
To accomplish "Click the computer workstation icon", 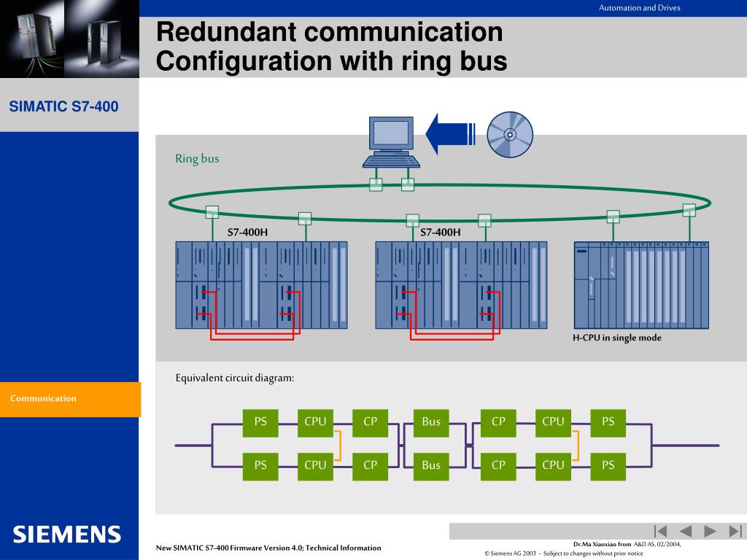I will [391, 142].
